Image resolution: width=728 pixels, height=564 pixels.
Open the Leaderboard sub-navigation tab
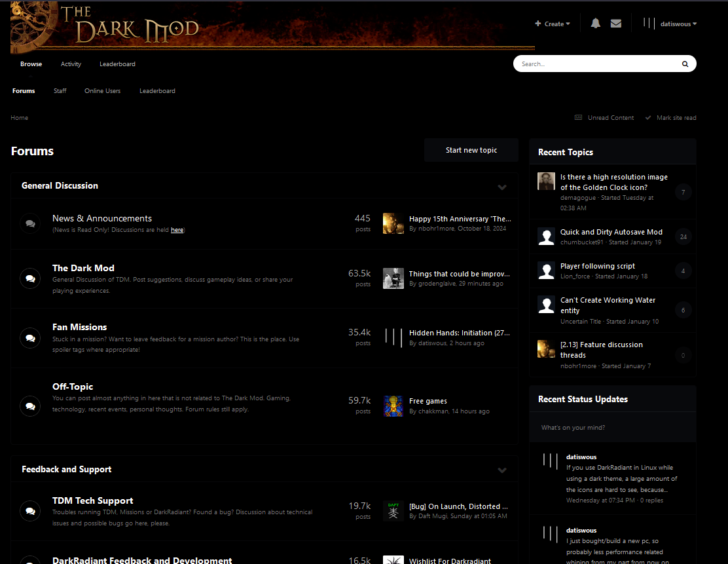pyautogui.click(x=157, y=91)
